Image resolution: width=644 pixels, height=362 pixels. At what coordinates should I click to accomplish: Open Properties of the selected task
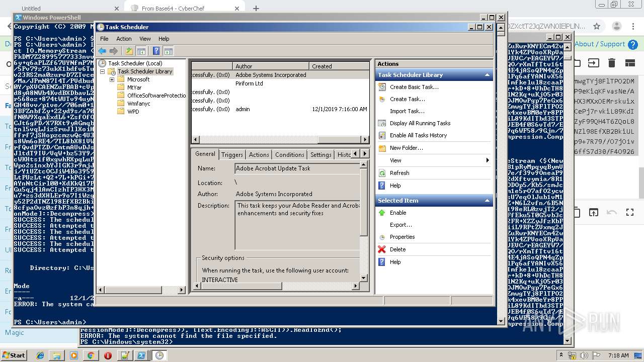[402, 237]
